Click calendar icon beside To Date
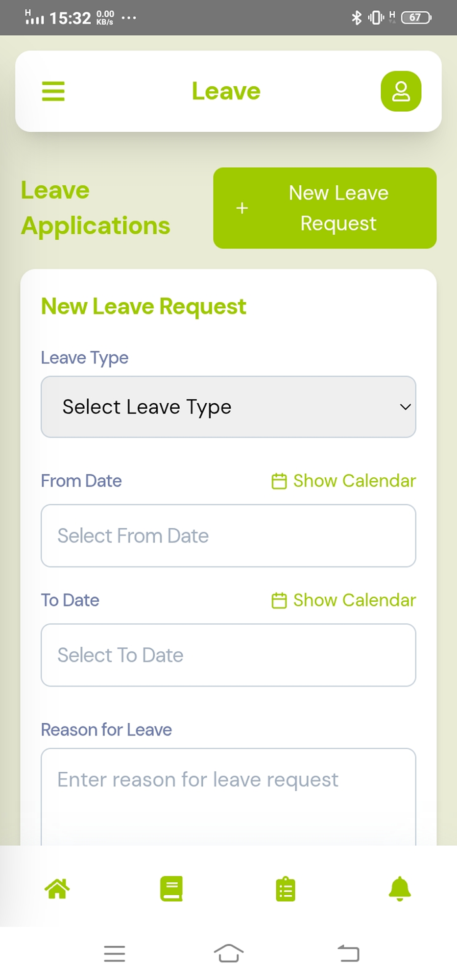 [x=279, y=600]
